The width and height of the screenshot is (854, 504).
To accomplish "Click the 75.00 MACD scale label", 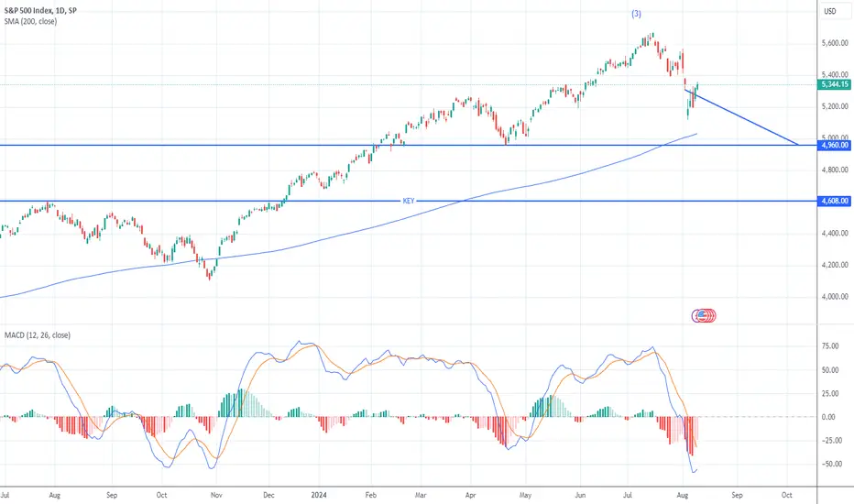I will [x=830, y=346].
